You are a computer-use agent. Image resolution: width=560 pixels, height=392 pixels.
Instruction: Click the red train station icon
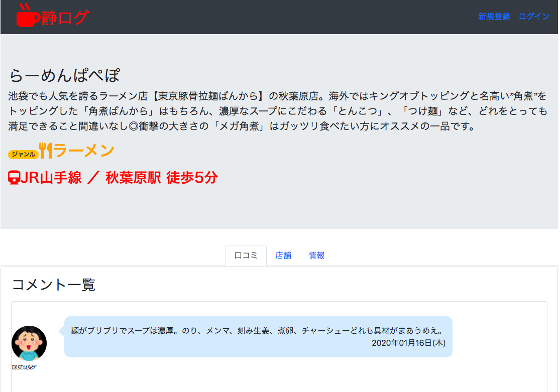click(14, 178)
